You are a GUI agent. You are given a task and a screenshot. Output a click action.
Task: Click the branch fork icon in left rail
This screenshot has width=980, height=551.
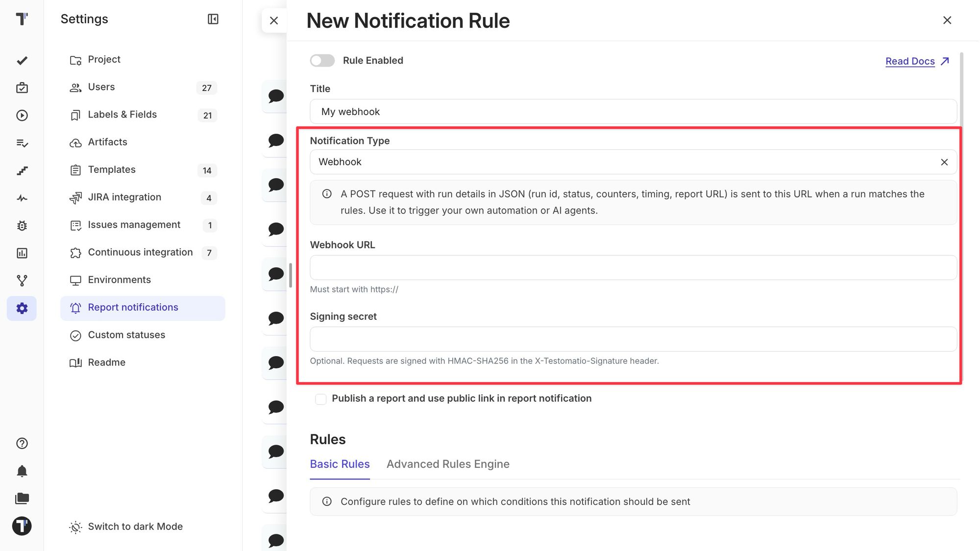pos(22,281)
